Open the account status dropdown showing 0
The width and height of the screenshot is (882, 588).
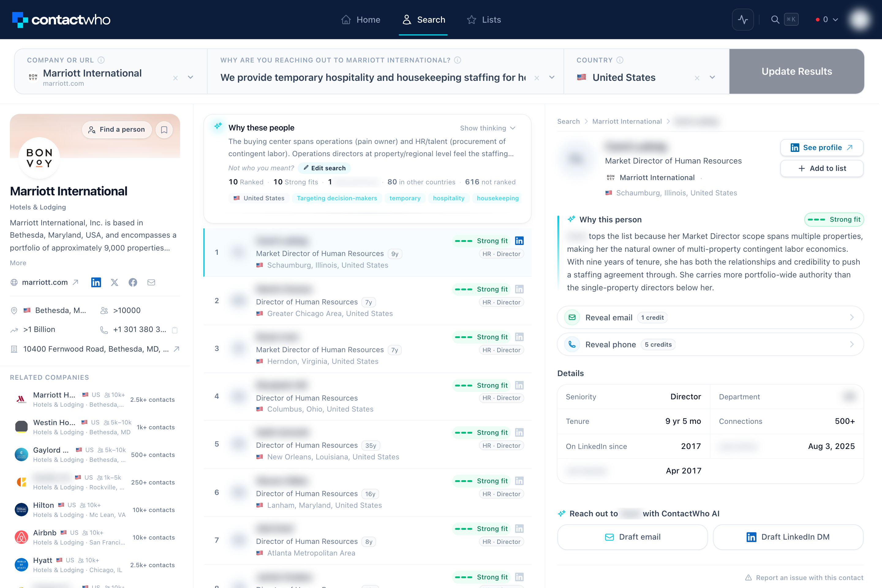pyautogui.click(x=827, y=20)
